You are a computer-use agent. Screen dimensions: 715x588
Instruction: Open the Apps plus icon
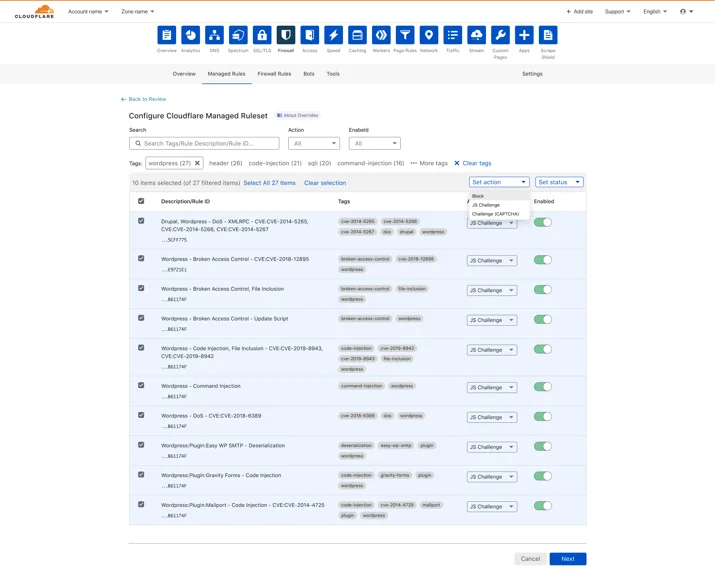(x=524, y=35)
